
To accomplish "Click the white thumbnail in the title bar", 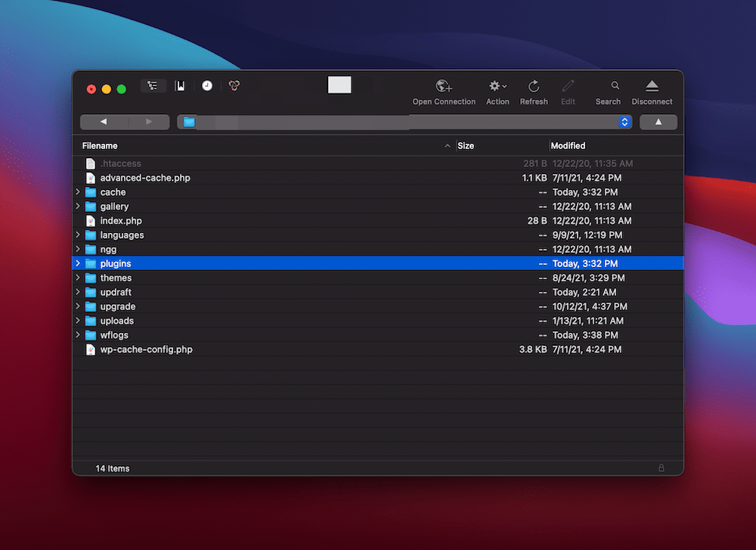I will [339, 85].
